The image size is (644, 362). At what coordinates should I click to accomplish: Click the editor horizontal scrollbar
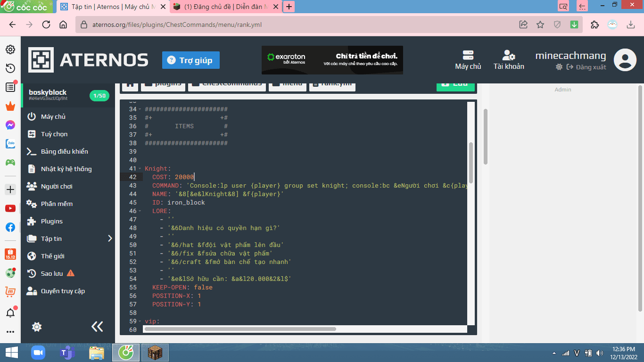[x=239, y=329]
